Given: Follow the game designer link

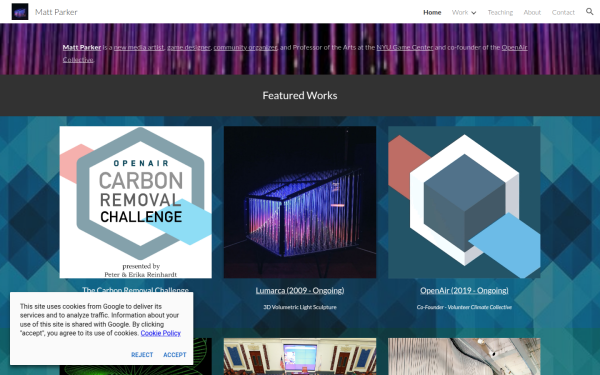Looking at the screenshot, I should tap(189, 47).
